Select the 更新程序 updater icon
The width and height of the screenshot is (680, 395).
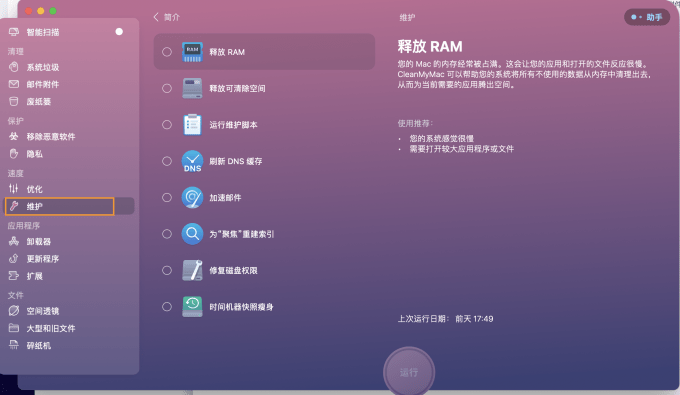tap(14, 258)
